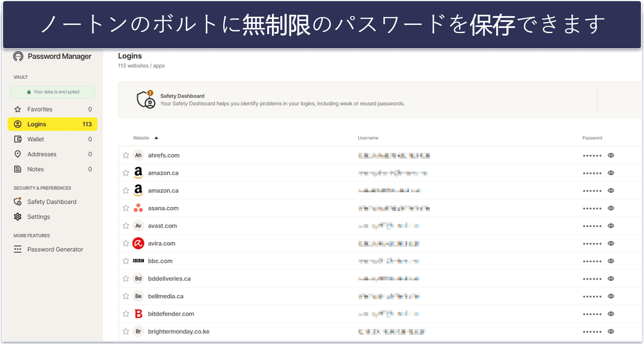Image resolution: width=644 pixels, height=344 pixels.
Task: Click the Safety Dashboard banner description
Action: [282, 104]
